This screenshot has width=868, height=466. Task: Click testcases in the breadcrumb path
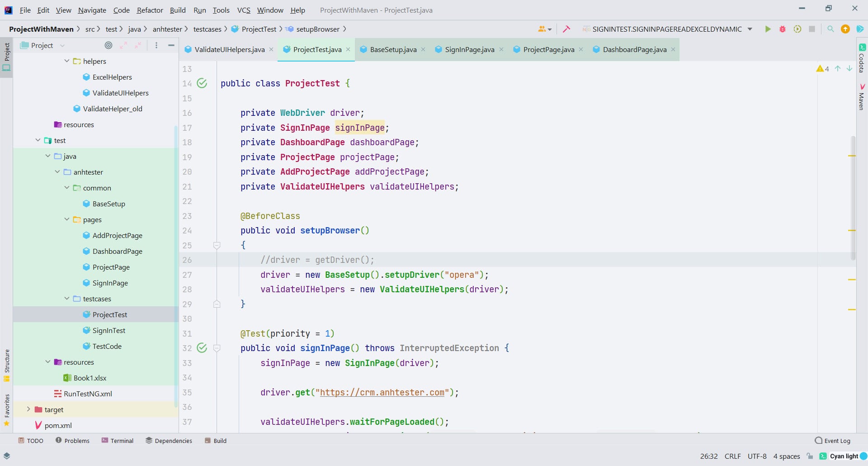click(x=207, y=29)
